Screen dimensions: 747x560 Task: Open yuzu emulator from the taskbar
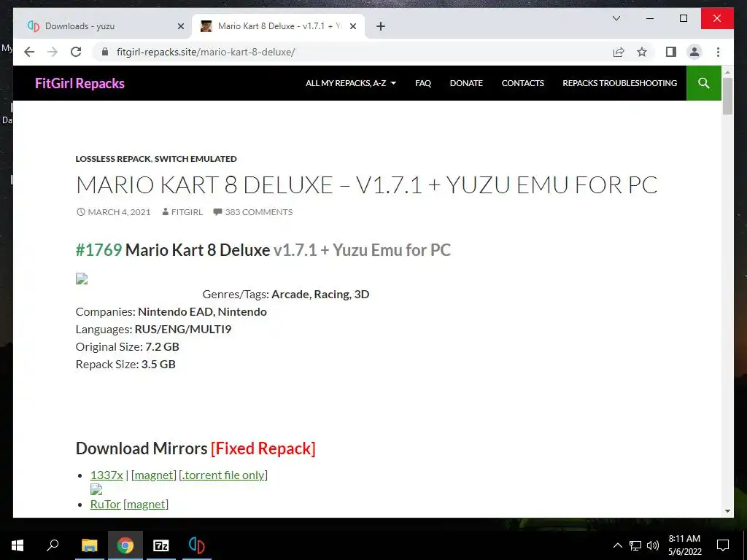(196, 545)
